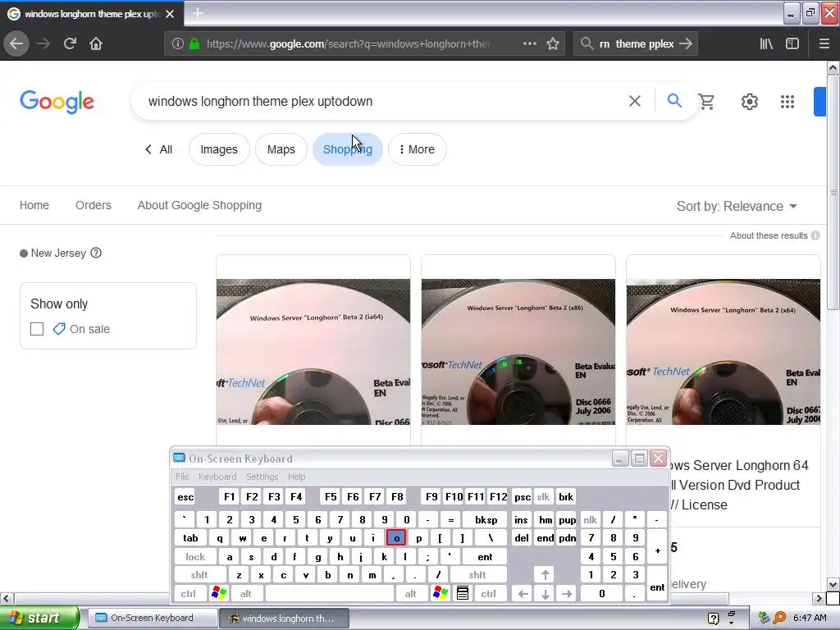
Task: Click the vertical scrollbar up arrow
Action: tap(833, 67)
